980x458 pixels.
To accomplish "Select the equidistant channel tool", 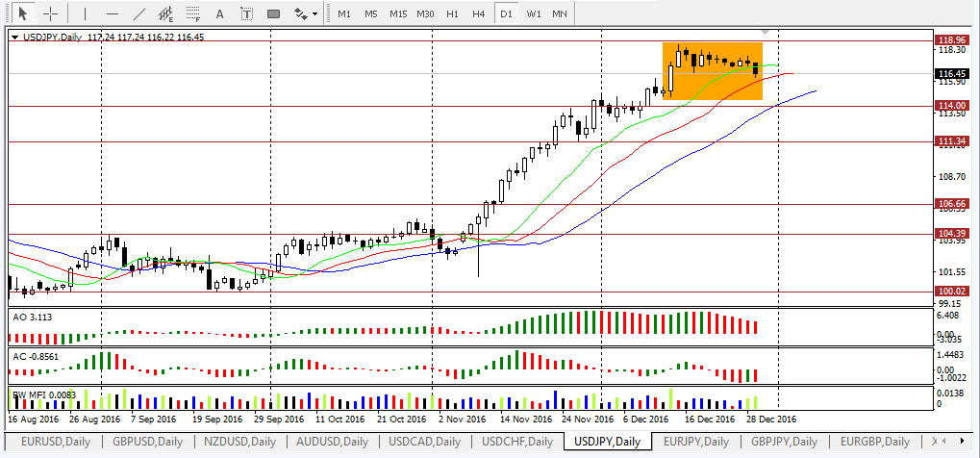I will click(166, 13).
